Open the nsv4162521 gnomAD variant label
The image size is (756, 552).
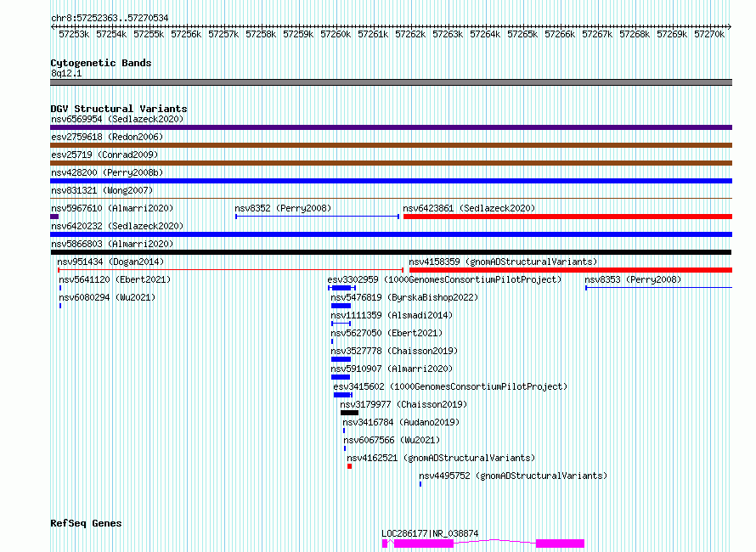[x=441, y=458]
